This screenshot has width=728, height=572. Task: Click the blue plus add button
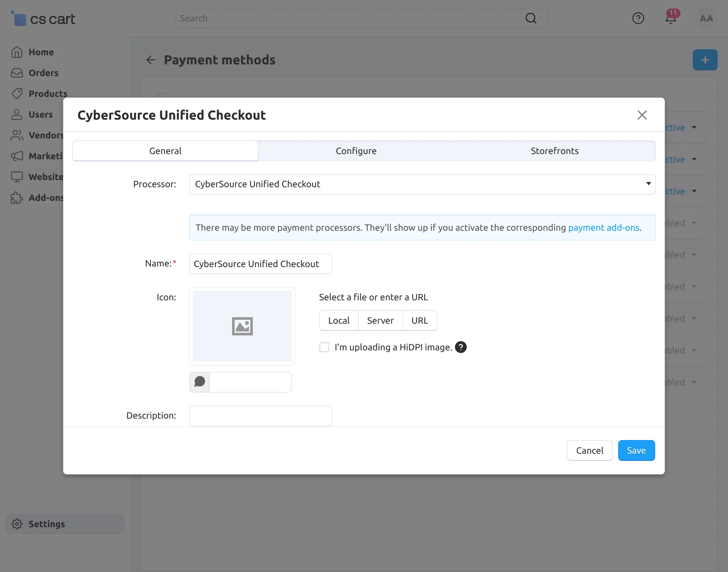(705, 60)
